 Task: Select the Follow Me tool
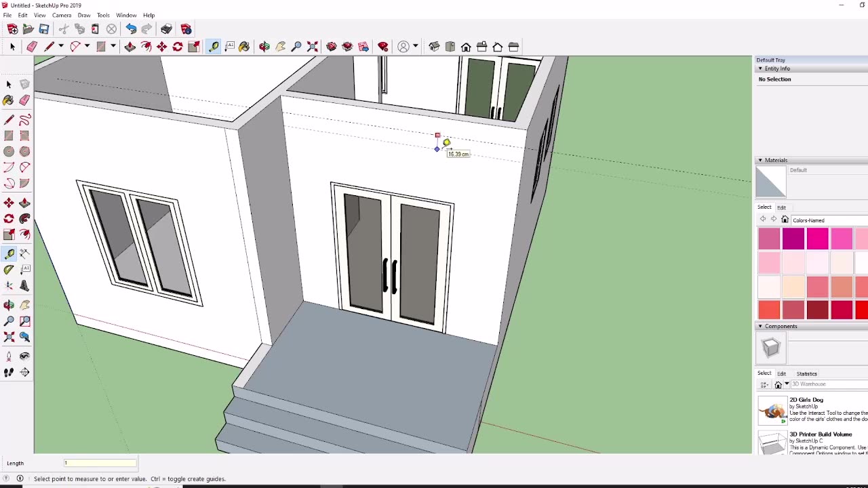point(24,218)
